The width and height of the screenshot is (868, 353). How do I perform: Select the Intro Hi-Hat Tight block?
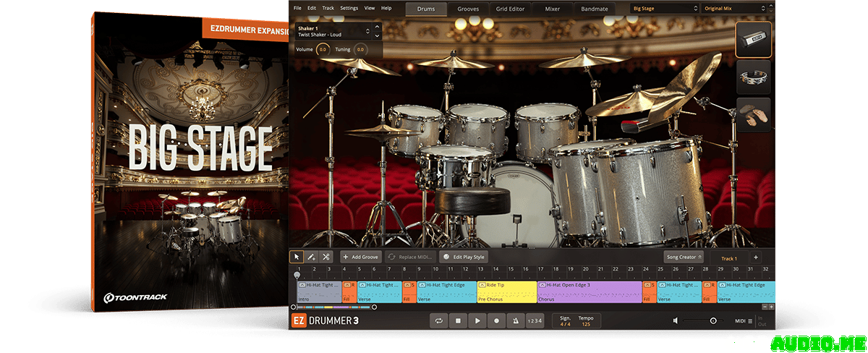tap(319, 292)
